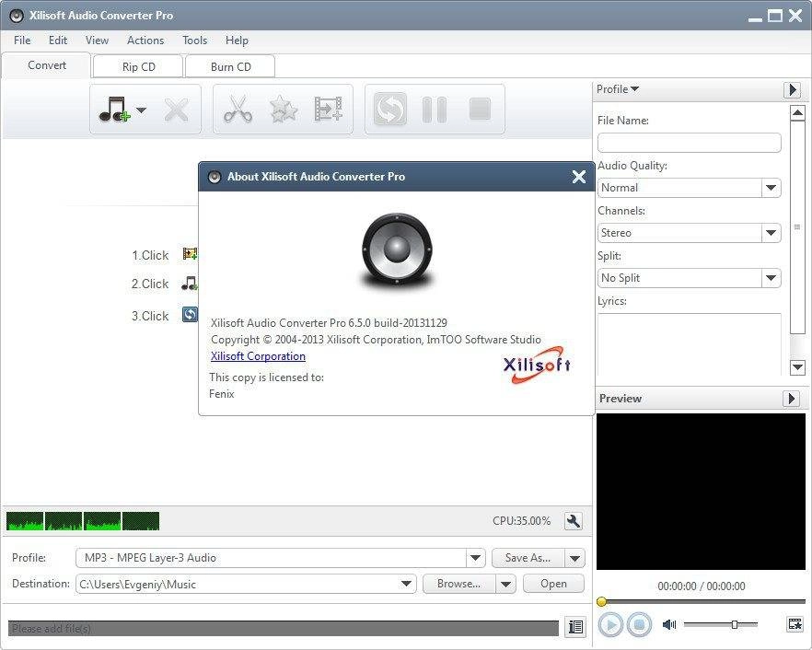
Task: Open the Channels Stereo dropdown
Action: pos(771,233)
